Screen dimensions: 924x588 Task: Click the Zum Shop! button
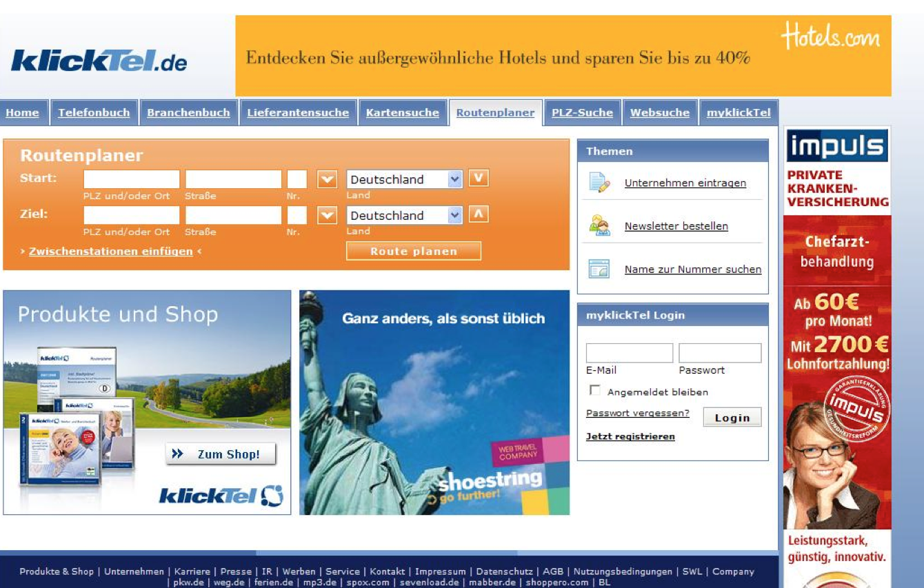click(x=221, y=454)
